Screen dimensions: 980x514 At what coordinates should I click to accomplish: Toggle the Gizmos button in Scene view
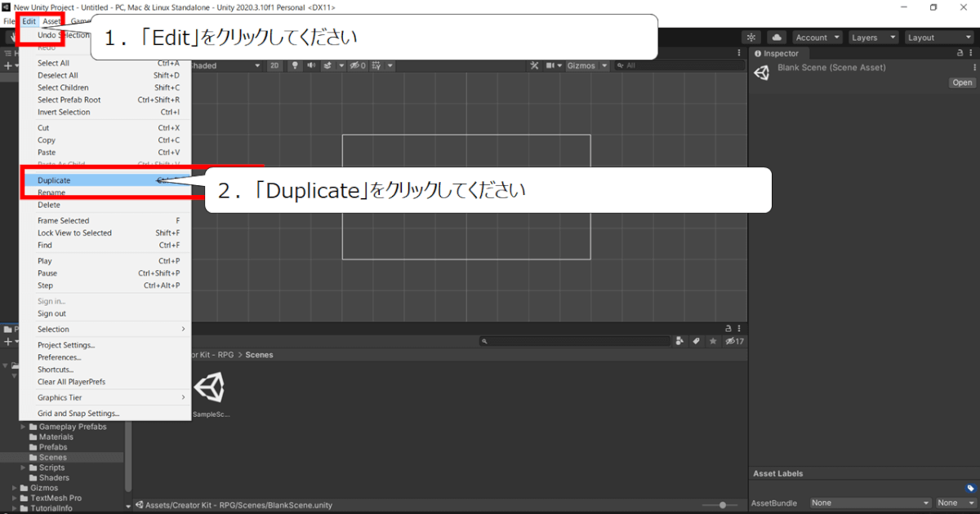tap(581, 66)
